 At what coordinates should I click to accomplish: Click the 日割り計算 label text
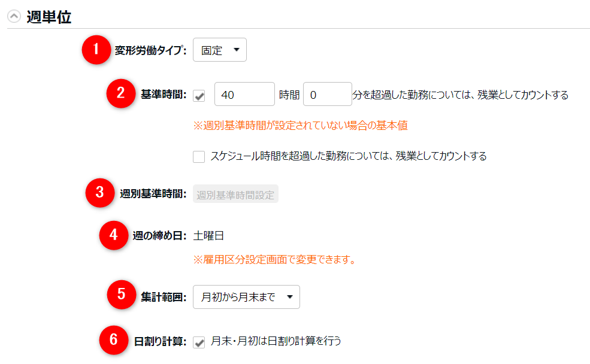[x=160, y=341]
